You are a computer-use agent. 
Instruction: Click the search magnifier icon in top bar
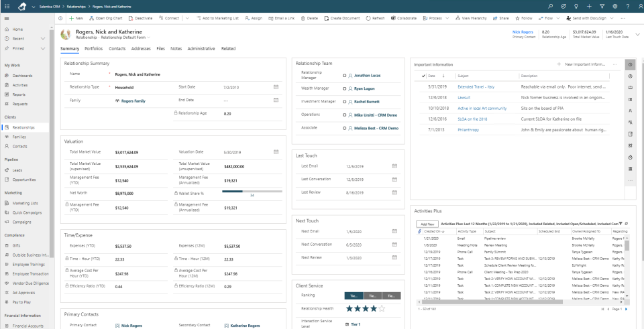(x=550, y=6)
